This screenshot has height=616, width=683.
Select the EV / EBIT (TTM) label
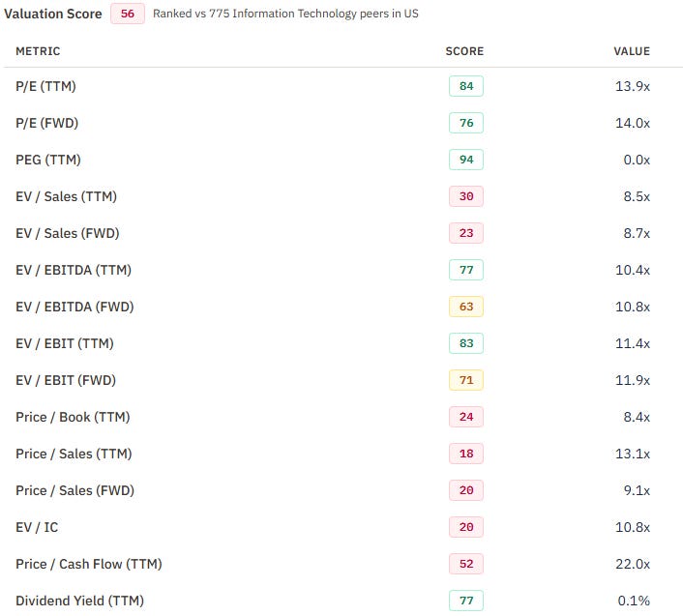(65, 344)
